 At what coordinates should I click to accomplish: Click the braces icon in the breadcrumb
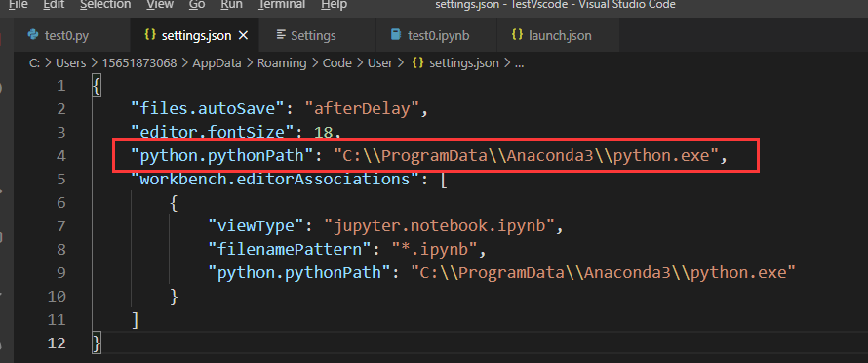click(418, 63)
